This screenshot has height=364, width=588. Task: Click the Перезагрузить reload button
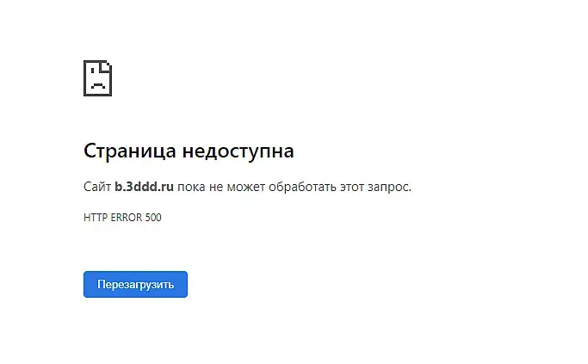click(135, 284)
